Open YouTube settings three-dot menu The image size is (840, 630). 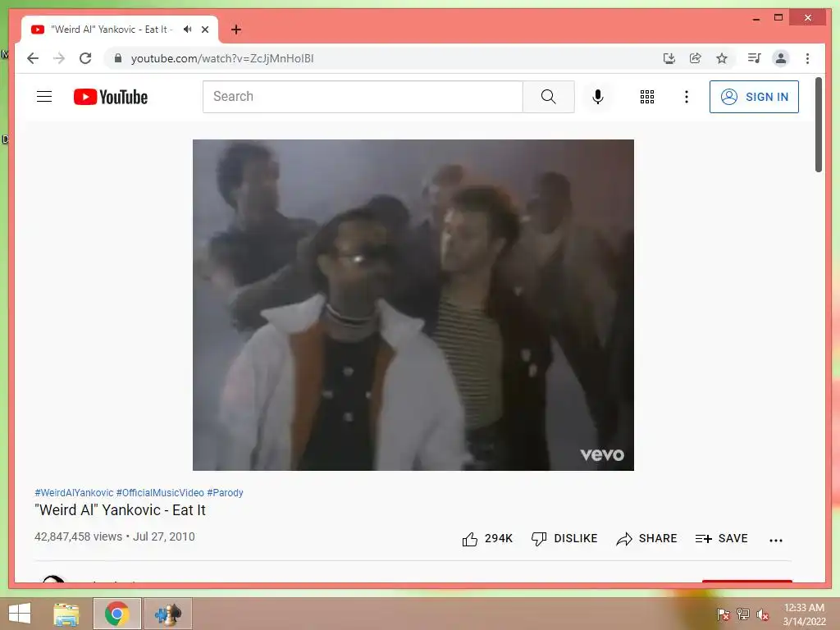(x=687, y=97)
